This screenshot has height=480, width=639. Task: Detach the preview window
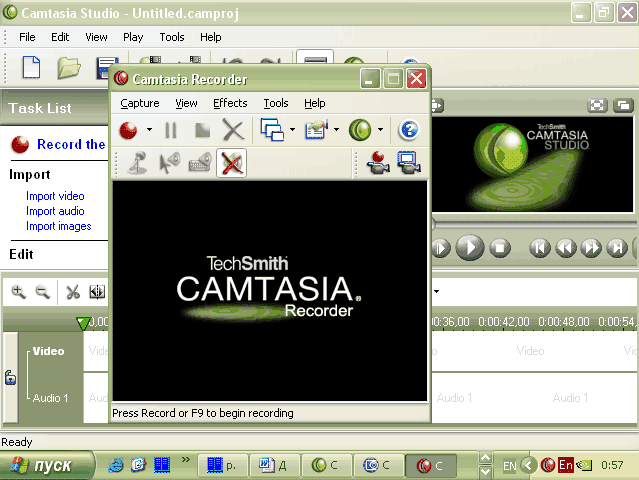click(x=624, y=106)
